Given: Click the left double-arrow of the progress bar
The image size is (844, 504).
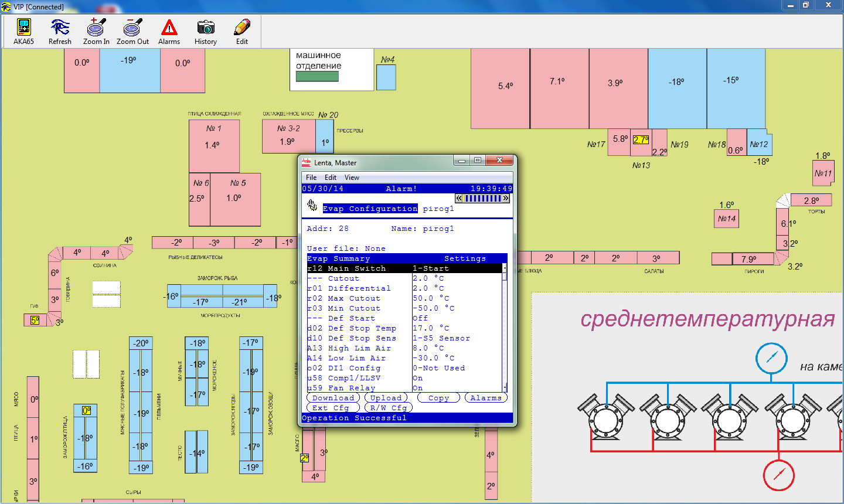Looking at the screenshot, I should pos(459,198).
